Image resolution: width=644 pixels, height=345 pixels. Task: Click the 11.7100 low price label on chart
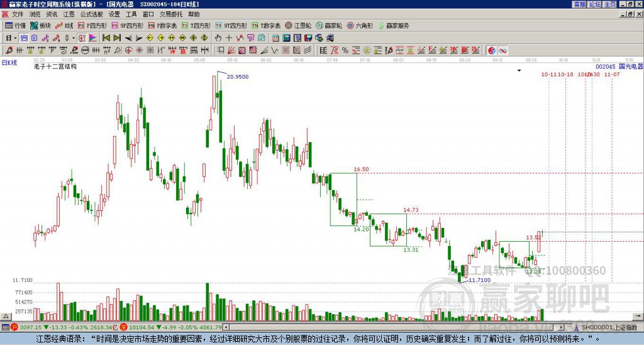(479, 280)
